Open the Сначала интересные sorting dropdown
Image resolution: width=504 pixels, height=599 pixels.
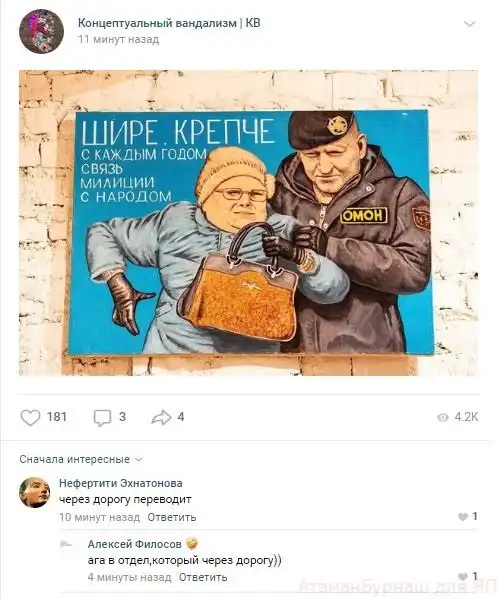(81, 459)
